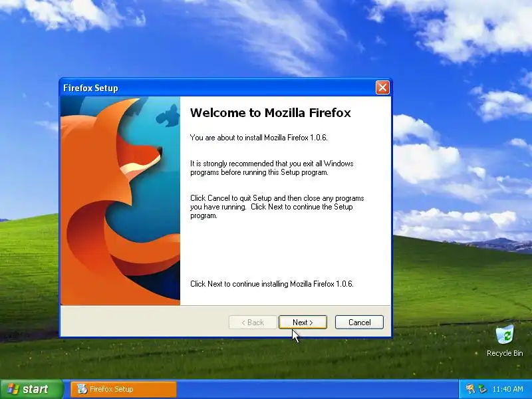The height and width of the screenshot is (399, 532).
Task: Click the 'It is strongly recommended' paragraph
Action: (272, 168)
